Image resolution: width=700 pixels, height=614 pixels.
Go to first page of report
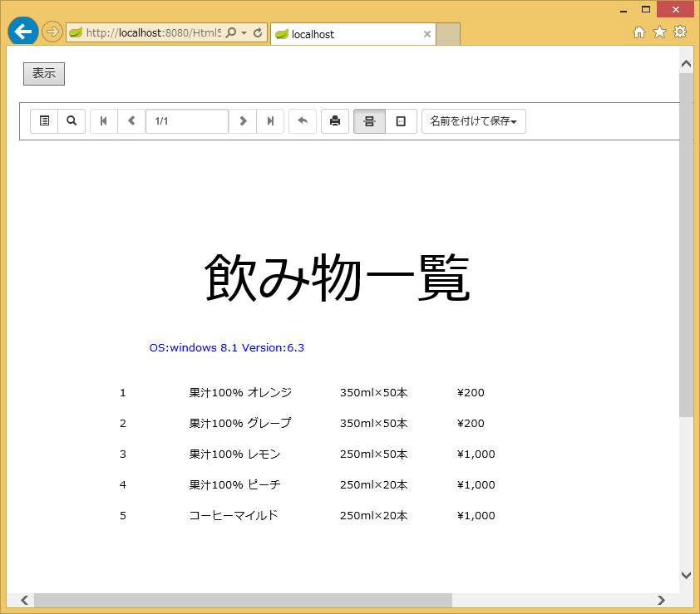point(104,121)
